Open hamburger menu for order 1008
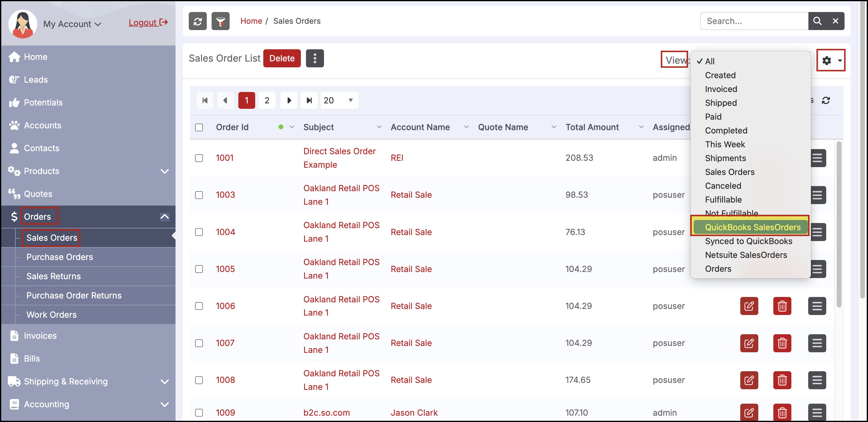868x422 pixels. 817,380
